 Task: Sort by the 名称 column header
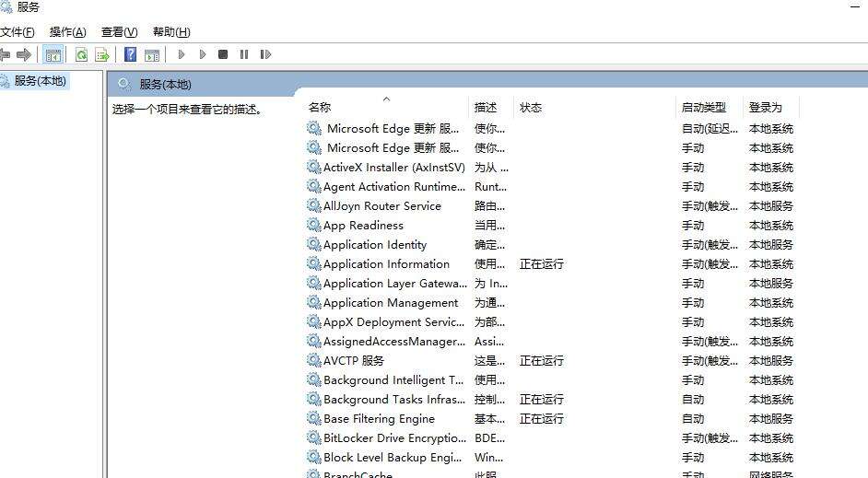pos(320,108)
